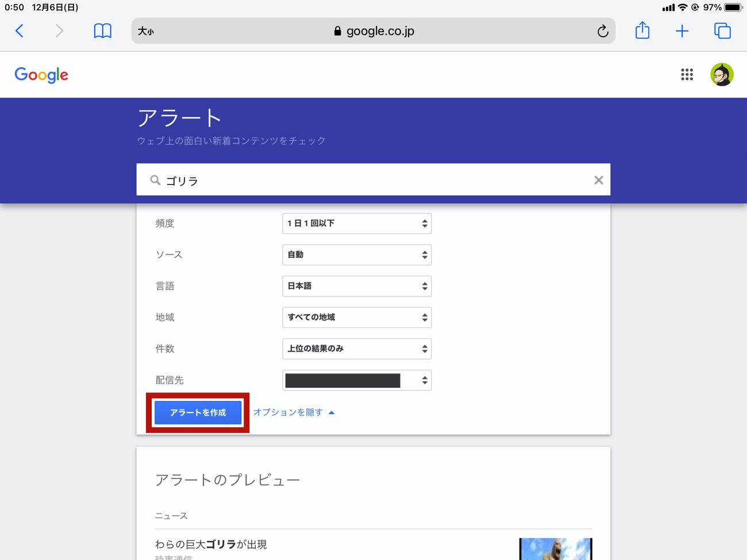The width and height of the screenshot is (747, 560).
Task: Click the アラート page title
Action: point(180,118)
